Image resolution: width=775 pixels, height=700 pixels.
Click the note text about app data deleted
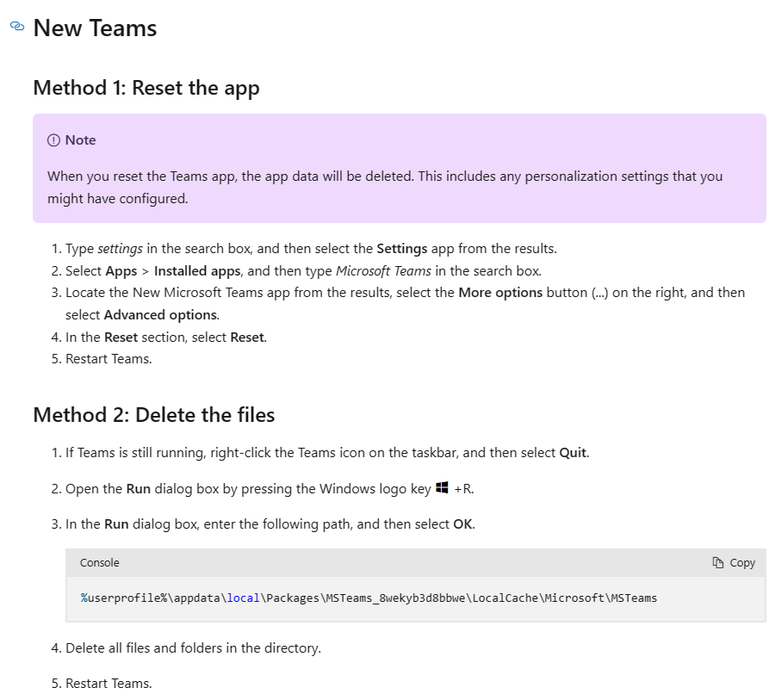coord(385,188)
